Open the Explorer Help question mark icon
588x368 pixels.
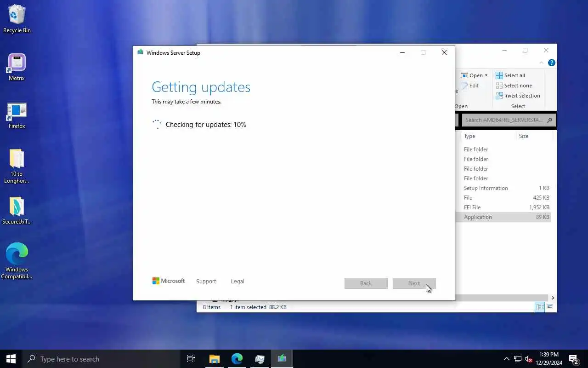(x=552, y=63)
